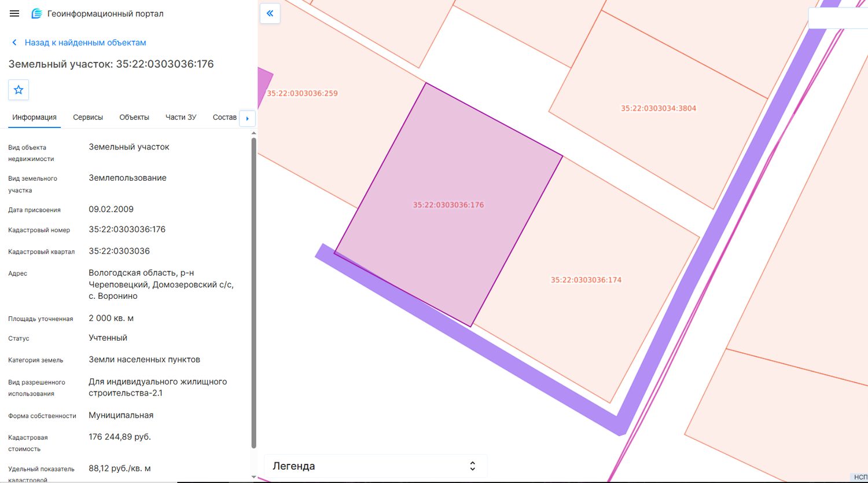Open the hamburger main menu

pos(14,13)
